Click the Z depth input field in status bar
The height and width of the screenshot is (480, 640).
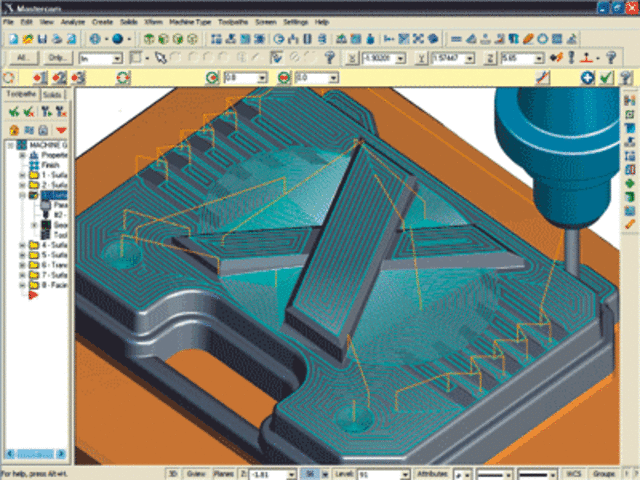(269, 475)
